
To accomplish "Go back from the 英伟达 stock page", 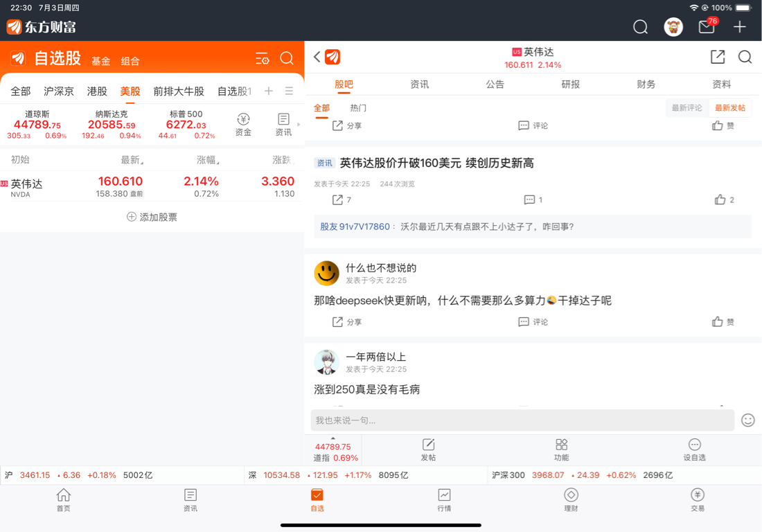I will 317,57.
